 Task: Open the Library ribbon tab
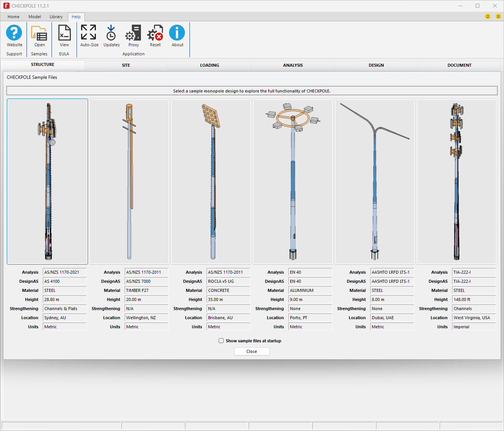[x=56, y=17]
